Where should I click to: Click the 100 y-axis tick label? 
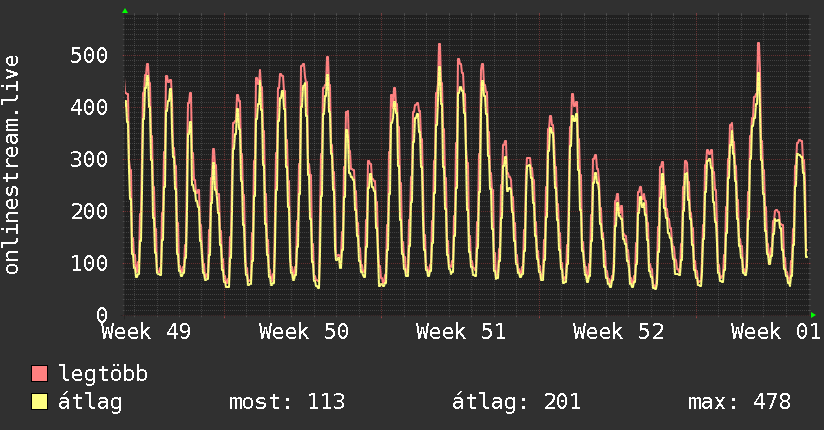click(89, 263)
